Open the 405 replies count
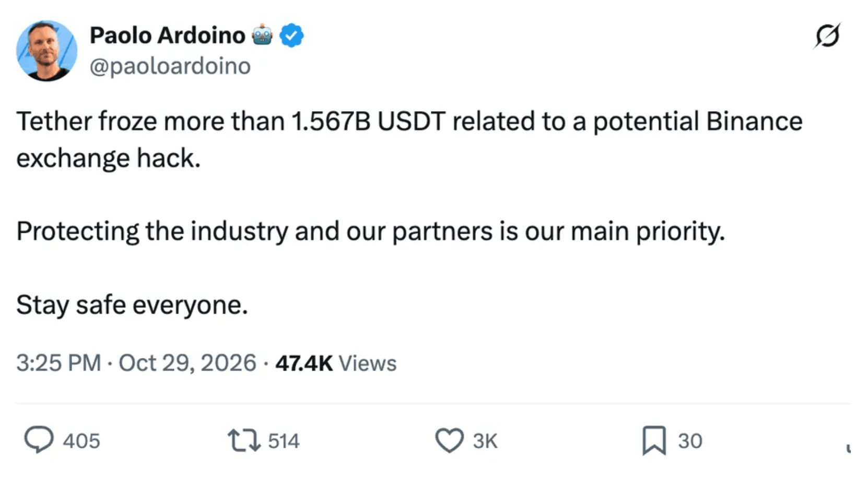868x479 pixels. [81, 441]
